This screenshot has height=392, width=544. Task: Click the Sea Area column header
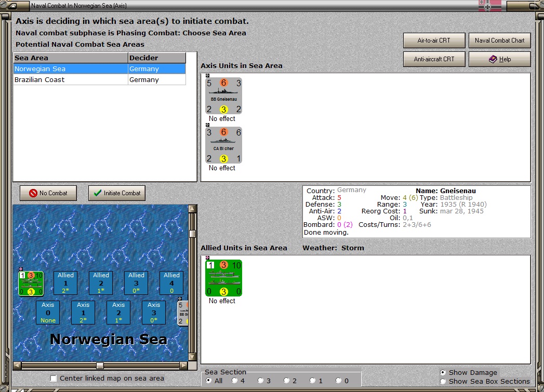[x=71, y=58]
